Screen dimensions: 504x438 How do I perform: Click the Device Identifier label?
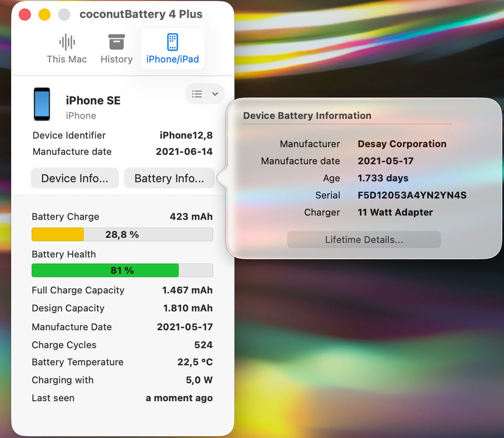(69, 135)
